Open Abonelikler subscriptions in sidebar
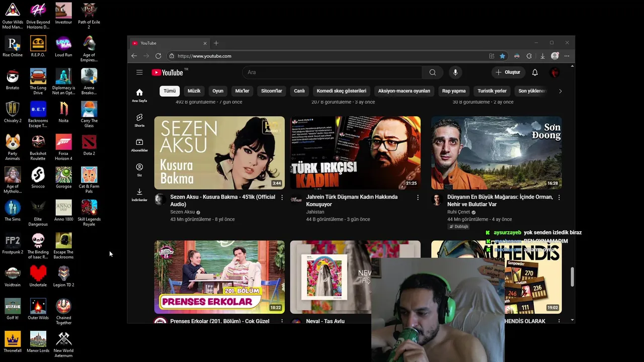Image resolution: width=644 pixels, height=362 pixels. point(139,145)
